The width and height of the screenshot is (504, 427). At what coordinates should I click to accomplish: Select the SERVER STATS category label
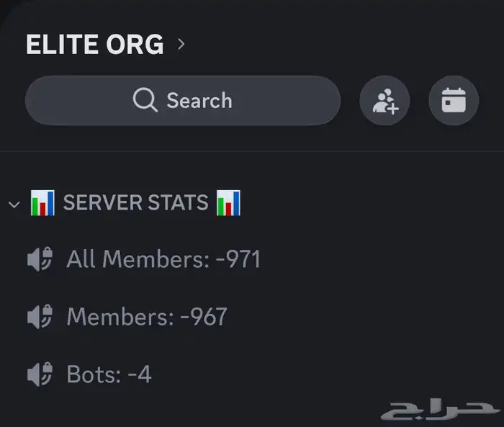135,202
